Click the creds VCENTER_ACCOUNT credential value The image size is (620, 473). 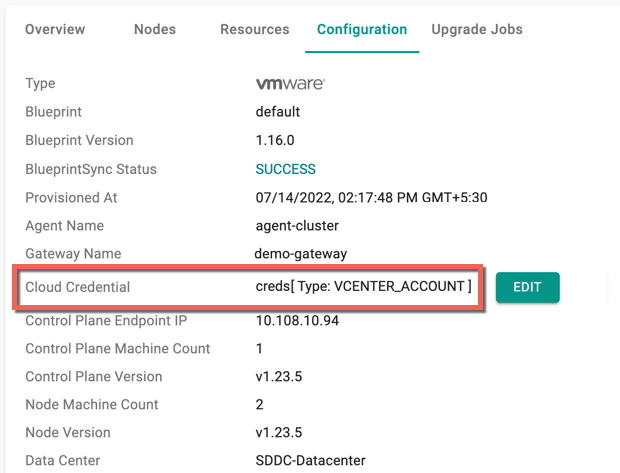click(x=363, y=286)
